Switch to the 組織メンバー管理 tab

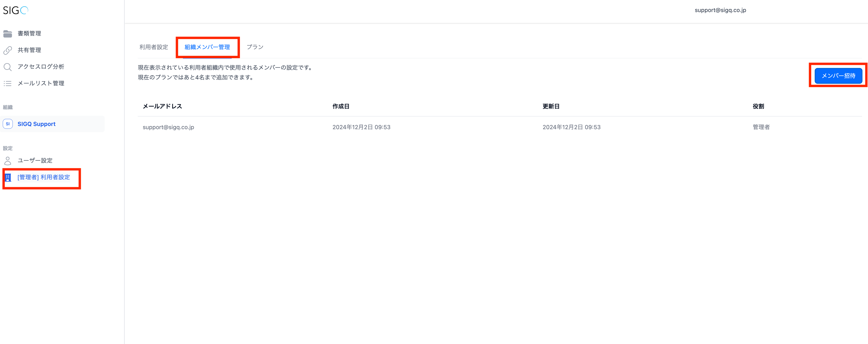[207, 47]
